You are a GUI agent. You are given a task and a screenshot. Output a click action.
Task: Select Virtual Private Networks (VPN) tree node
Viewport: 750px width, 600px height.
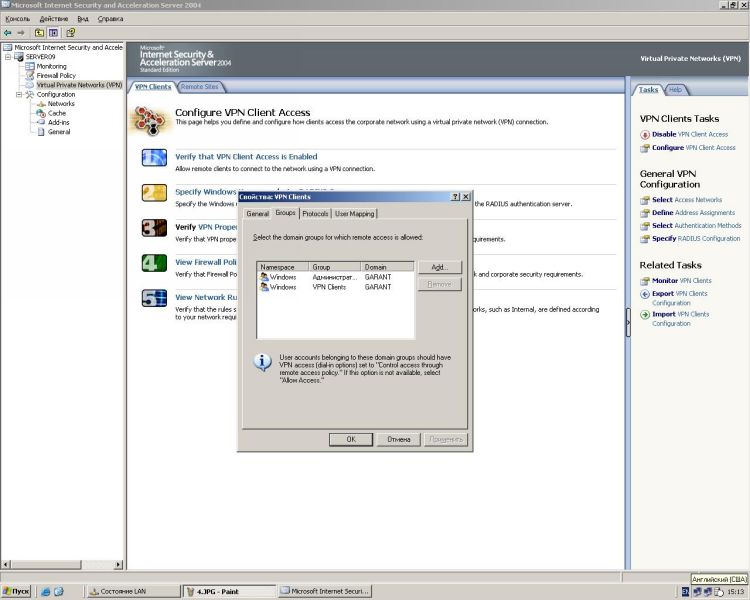[x=79, y=85]
